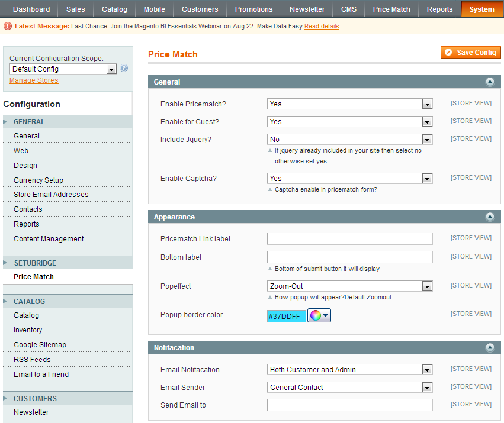The width and height of the screenshot is (504, 423).
Task: Collapse the General section arrow icon
Action: 490,82
